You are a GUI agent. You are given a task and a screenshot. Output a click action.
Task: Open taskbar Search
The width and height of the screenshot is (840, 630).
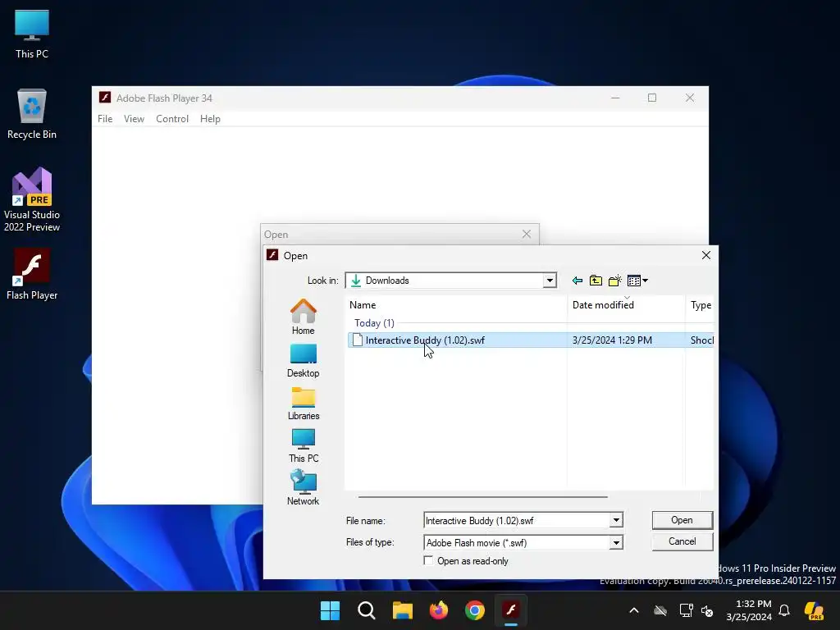coord(367,610)
